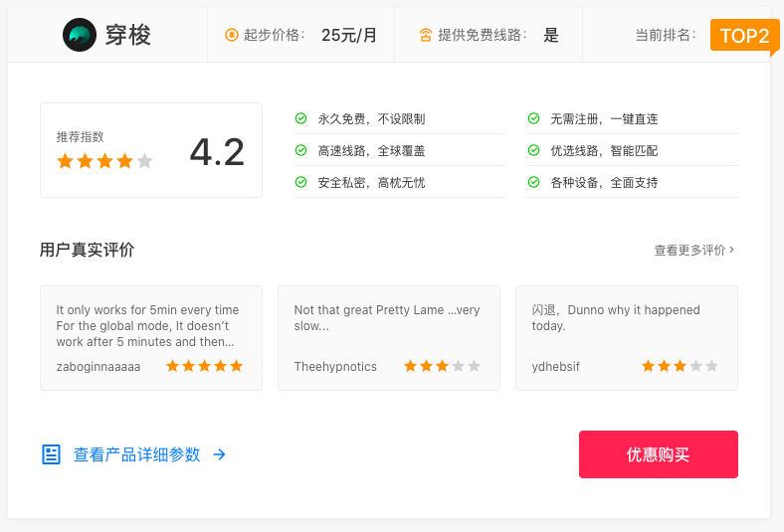Click zaboginnaaaaa's five-star rating
Viewport: 784px width, 532px height.
pos(205,366)
